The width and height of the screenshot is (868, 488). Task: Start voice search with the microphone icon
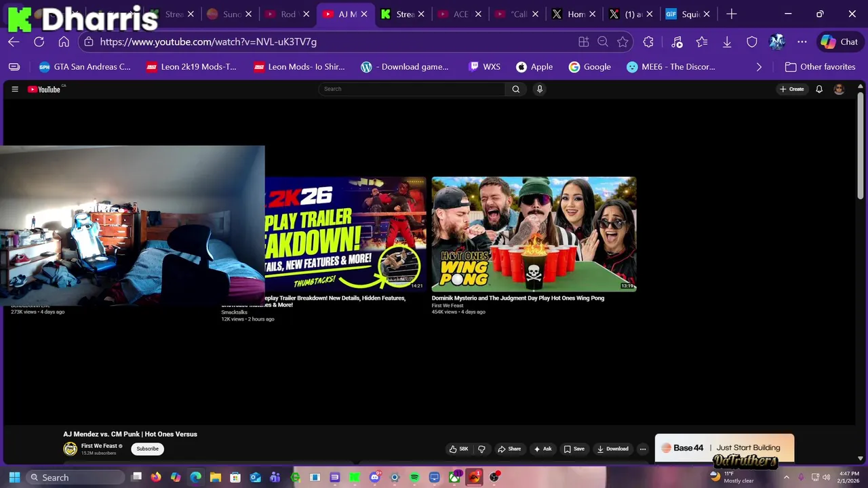coord(539,89)
